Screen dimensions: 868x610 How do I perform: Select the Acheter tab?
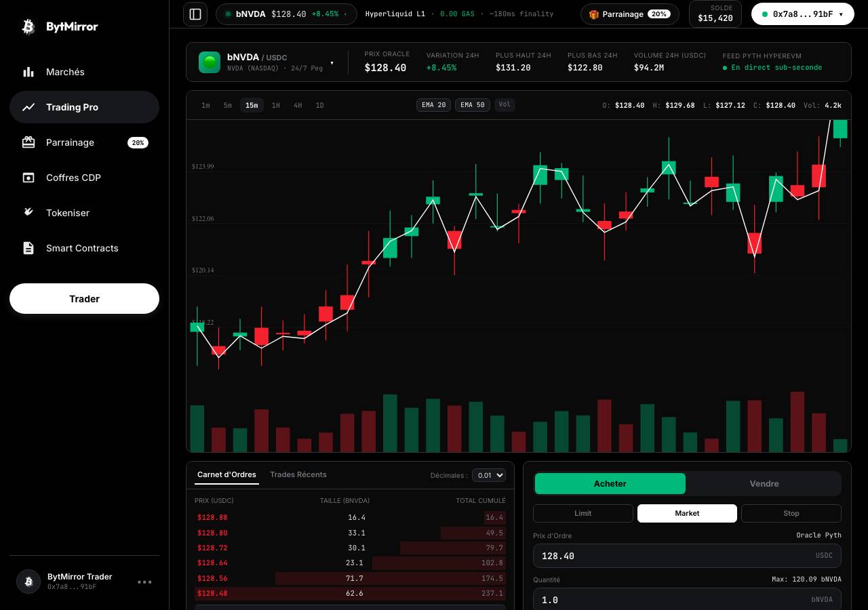pyautogui.click(x=610, y=484)
